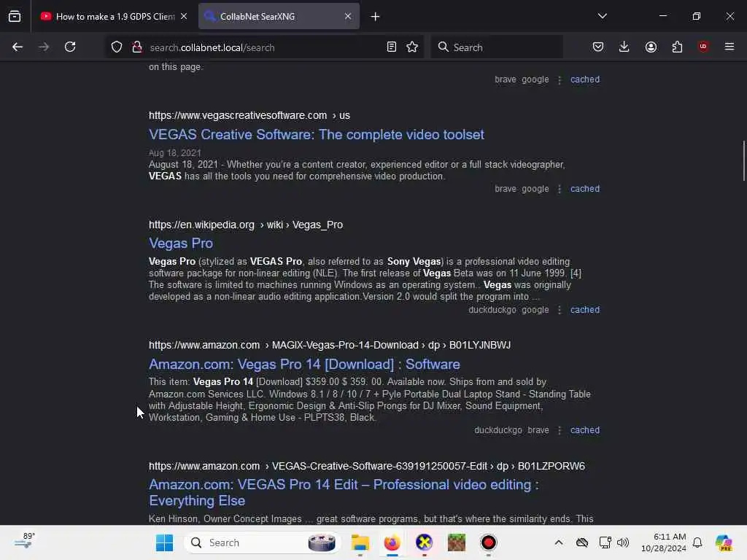The height and width of the screenshot is (560, 747).
Task: Open the red record app on taskbar
Action: tap(488, 542)
